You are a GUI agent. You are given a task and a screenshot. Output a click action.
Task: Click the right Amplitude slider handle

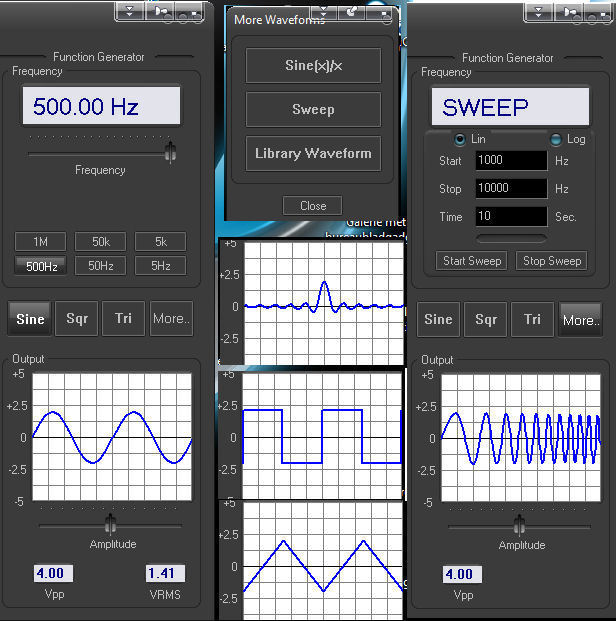519,526
